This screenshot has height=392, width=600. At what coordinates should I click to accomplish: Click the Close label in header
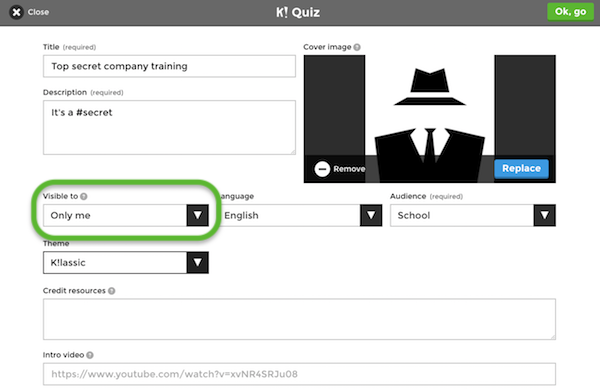point(38,12)
